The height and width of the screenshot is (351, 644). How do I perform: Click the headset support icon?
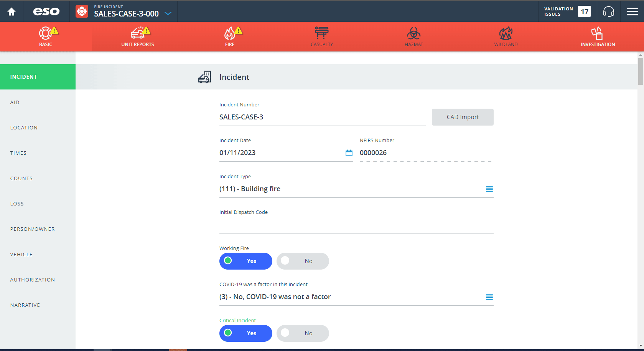point(608,12)
